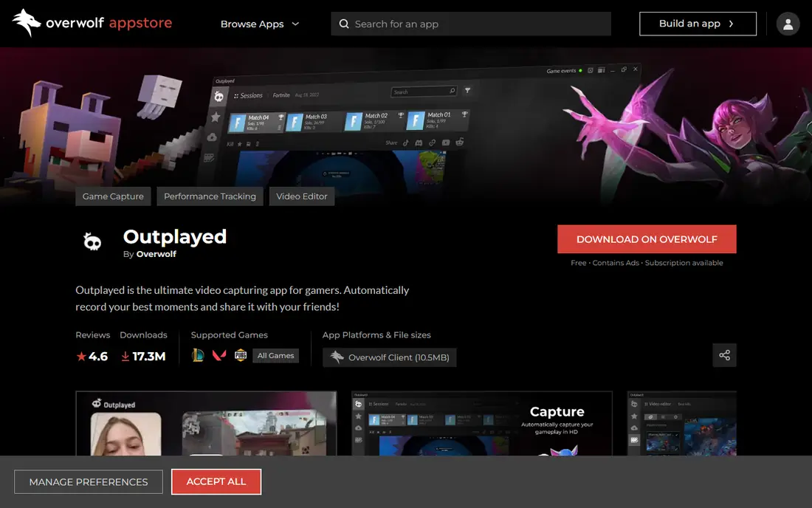This screenshot has width=812, height=508.
Task: Expand the Browse Apps dropdown
Action: [x=260, y=24]
